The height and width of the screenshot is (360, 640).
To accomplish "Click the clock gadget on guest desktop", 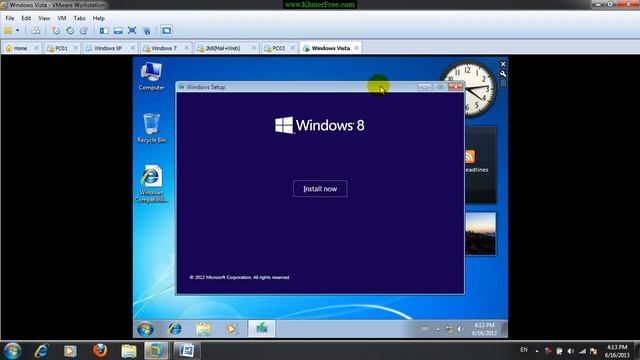I will point(468,89).
